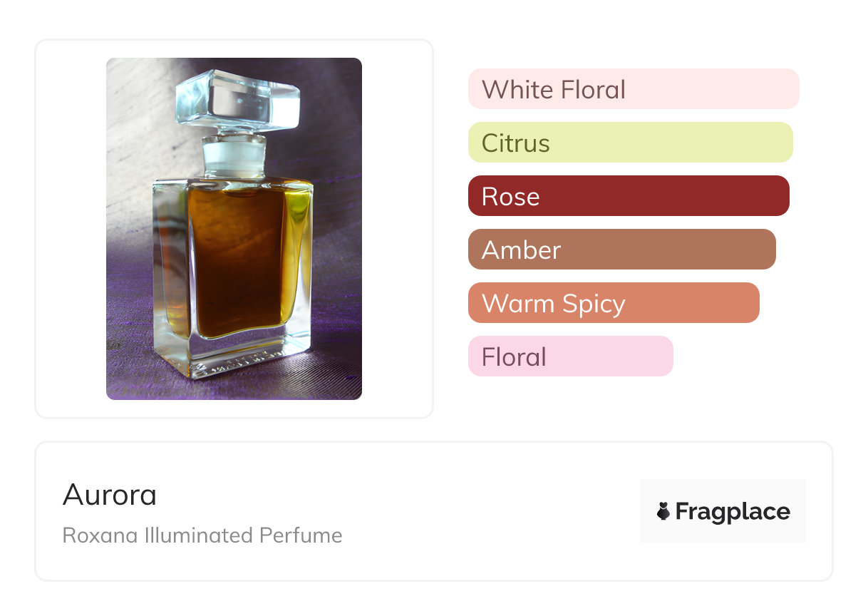Screen dimensions: 868x616
Task: Click the dark red Rose accord bar
Action: point(628,196)
